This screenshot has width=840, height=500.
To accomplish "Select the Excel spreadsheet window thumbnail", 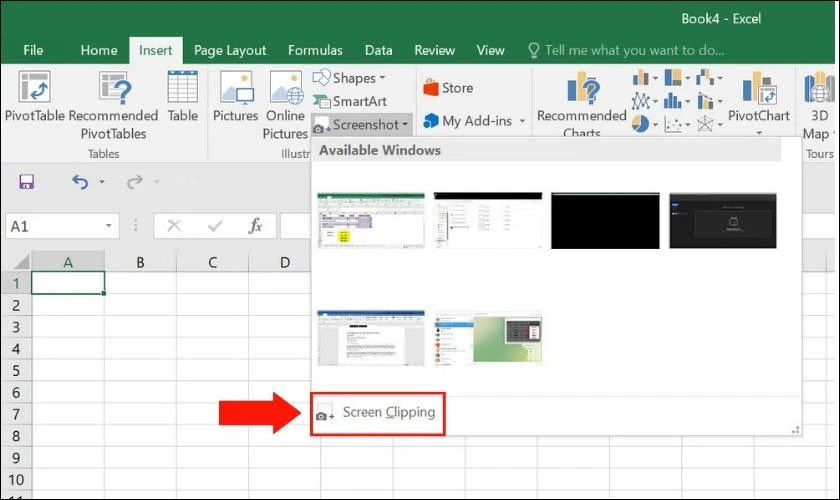I will (371, 220).
